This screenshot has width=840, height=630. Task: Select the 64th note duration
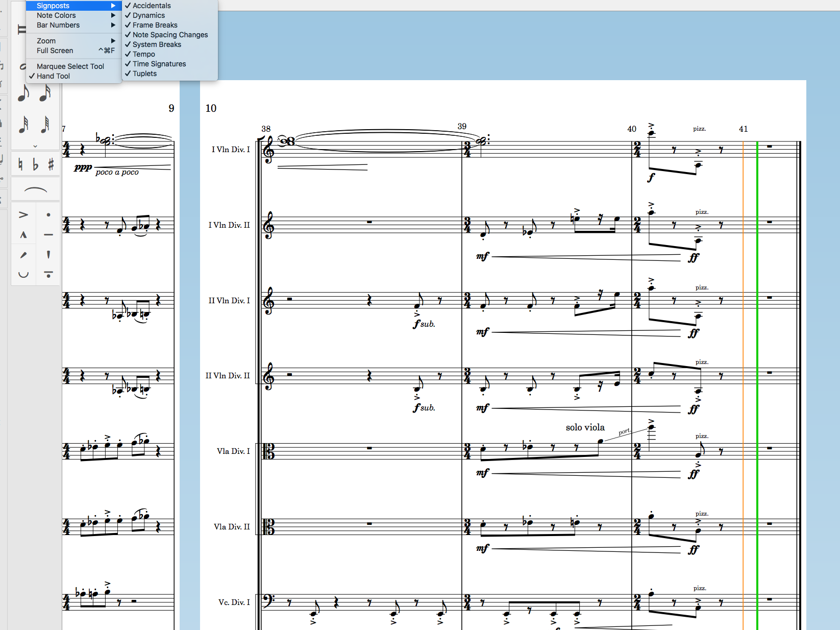pyautogui.click(x=45, y=125)
